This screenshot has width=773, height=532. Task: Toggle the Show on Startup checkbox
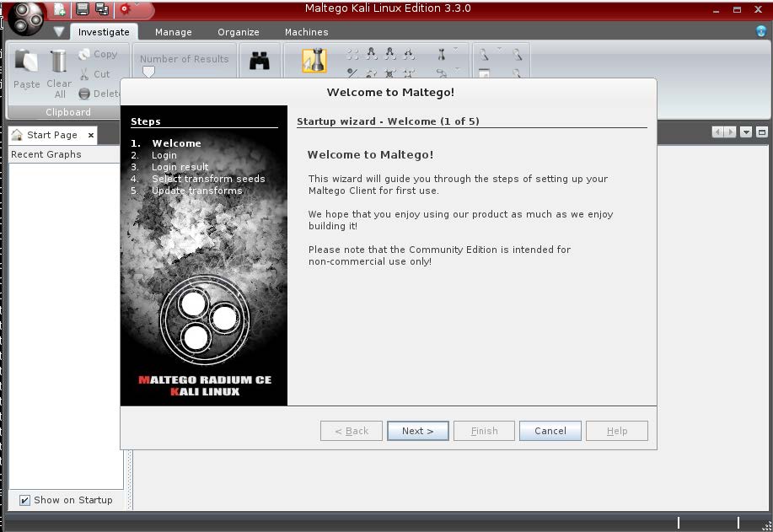(x=25, y=500)
